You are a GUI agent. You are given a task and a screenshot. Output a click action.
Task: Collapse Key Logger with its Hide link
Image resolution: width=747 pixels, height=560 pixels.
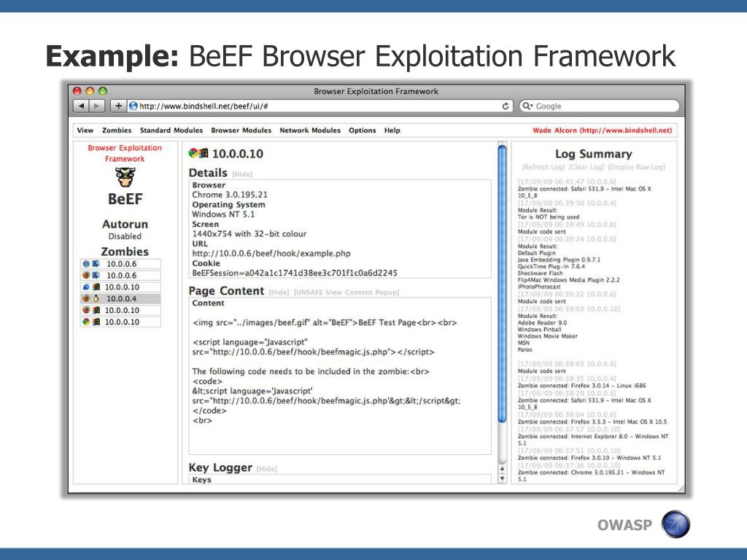click(x=266, y=469)
